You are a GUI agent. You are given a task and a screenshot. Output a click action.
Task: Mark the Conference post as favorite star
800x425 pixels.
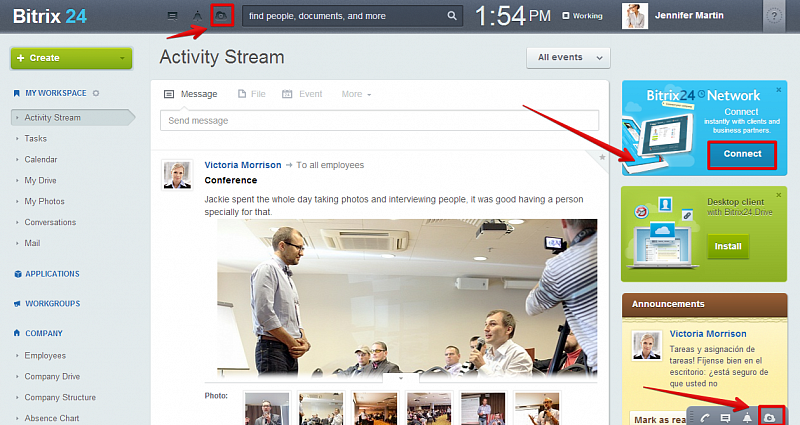pos(602,157)
